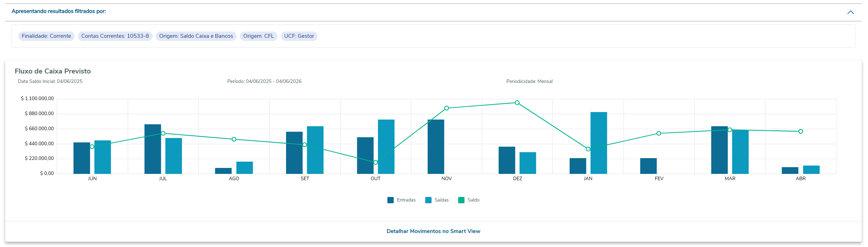Viewport: 868px width, 247px height.
Task: Click the OUT Saídas bar
Action: tap(386, 147)
